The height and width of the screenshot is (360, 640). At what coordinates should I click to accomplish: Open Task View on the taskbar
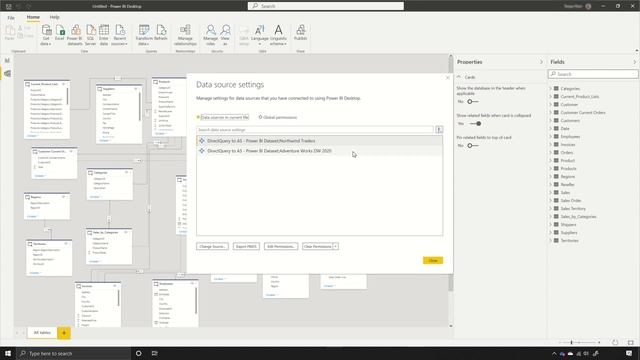pyautogui.click(x=154, y=353)
